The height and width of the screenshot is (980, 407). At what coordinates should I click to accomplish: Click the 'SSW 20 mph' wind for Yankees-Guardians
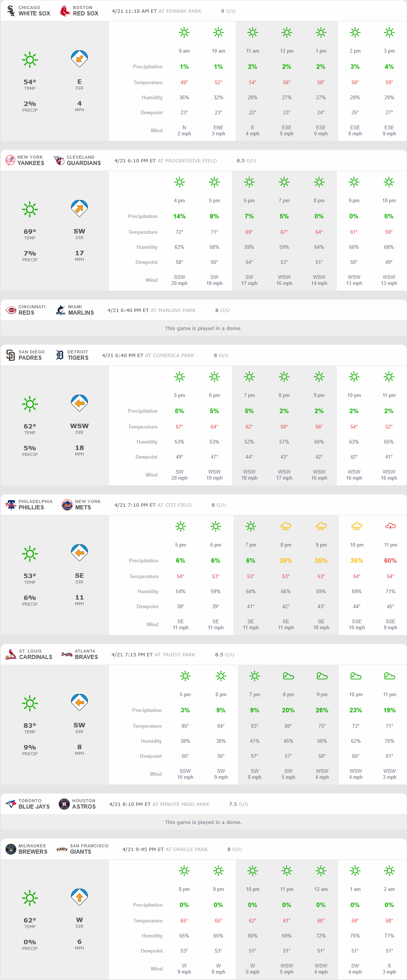pyautogui.click(x=179, y=280)
